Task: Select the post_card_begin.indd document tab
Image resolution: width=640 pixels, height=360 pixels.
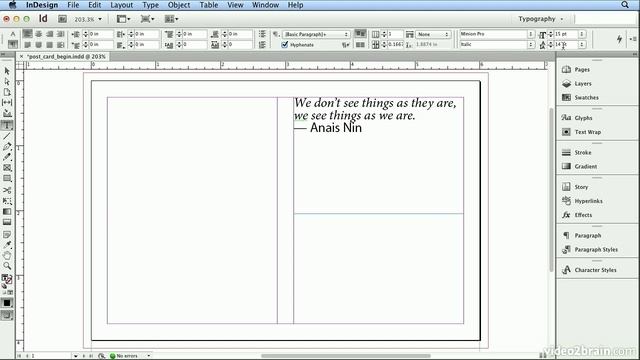Action: pos(67,56)
